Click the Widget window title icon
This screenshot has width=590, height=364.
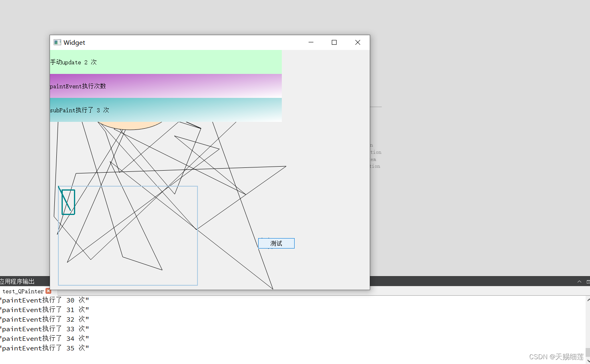(x=58, y=42)
